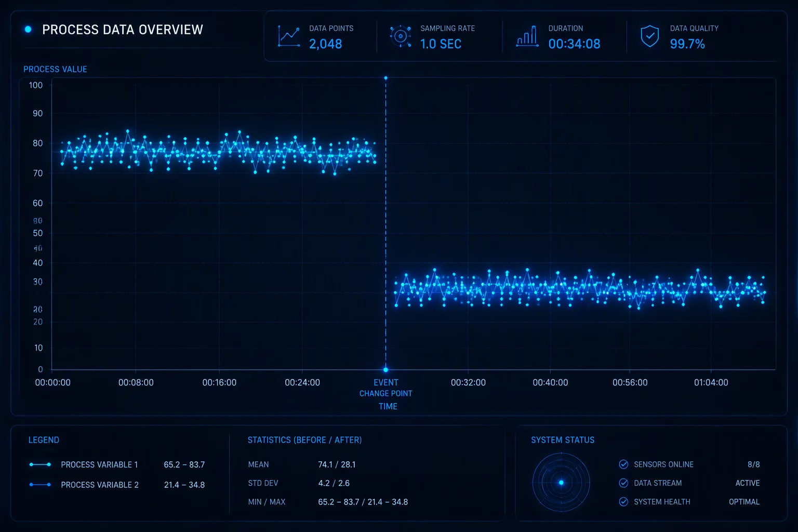Select the Data Stream check icon
This screenshot has height=532, width=798.
(x=623, y=483)
